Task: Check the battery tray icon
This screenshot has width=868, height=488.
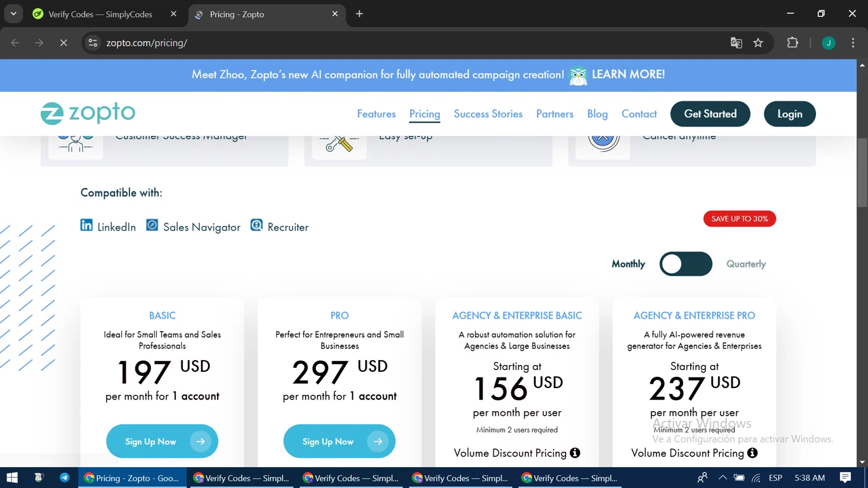Action: [739, 478]
